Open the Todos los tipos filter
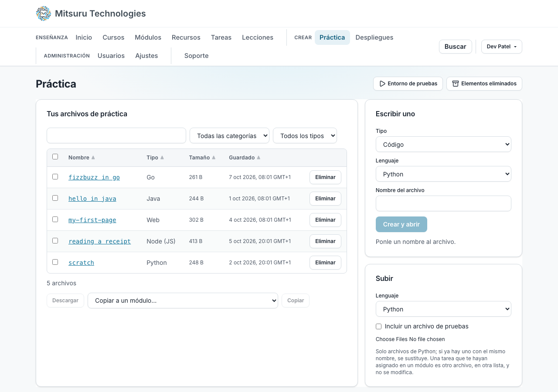Image resolution: width=558 pixels, height=392 pixels. click(x=305, y=135)
